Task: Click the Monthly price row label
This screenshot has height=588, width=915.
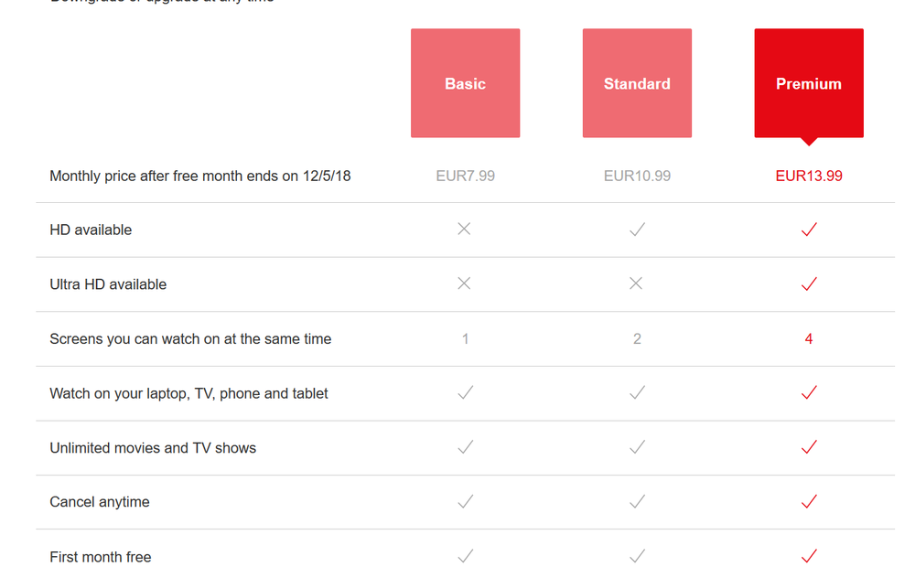Action: click(x=199, y=176)
